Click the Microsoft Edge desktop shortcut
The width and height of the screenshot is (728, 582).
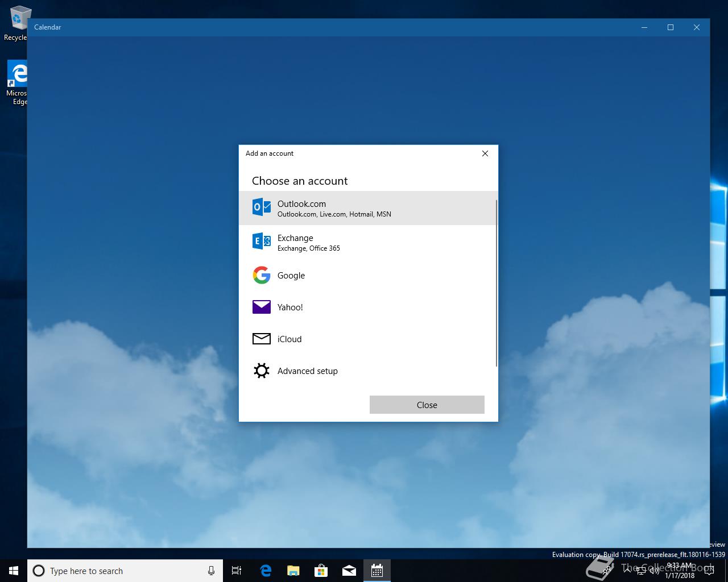click(16, 84)
